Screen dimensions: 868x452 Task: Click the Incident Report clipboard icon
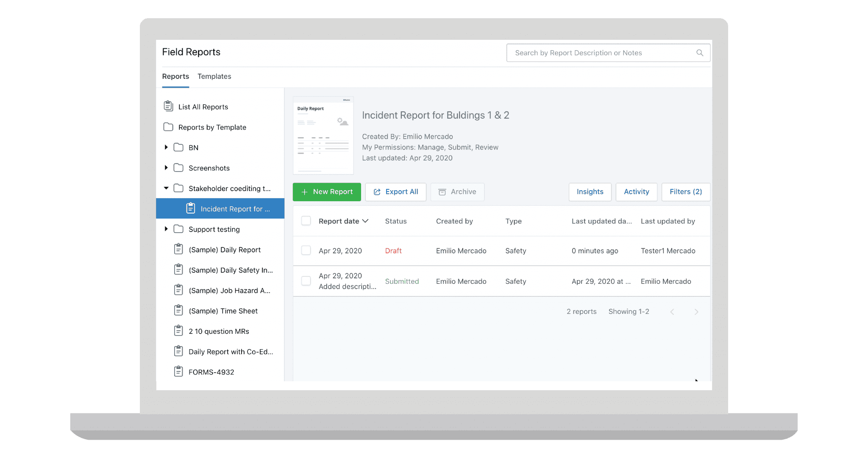click(x=191, y=208)
